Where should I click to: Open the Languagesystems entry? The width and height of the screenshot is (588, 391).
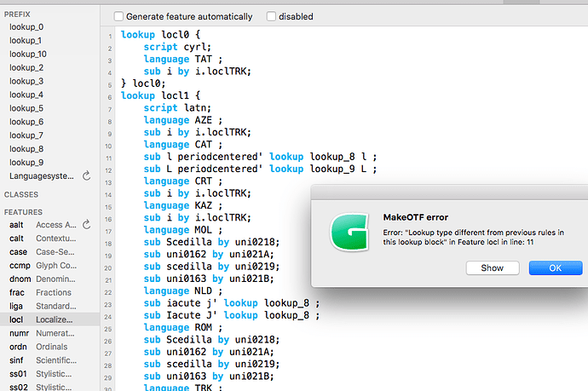pos(42,175)
